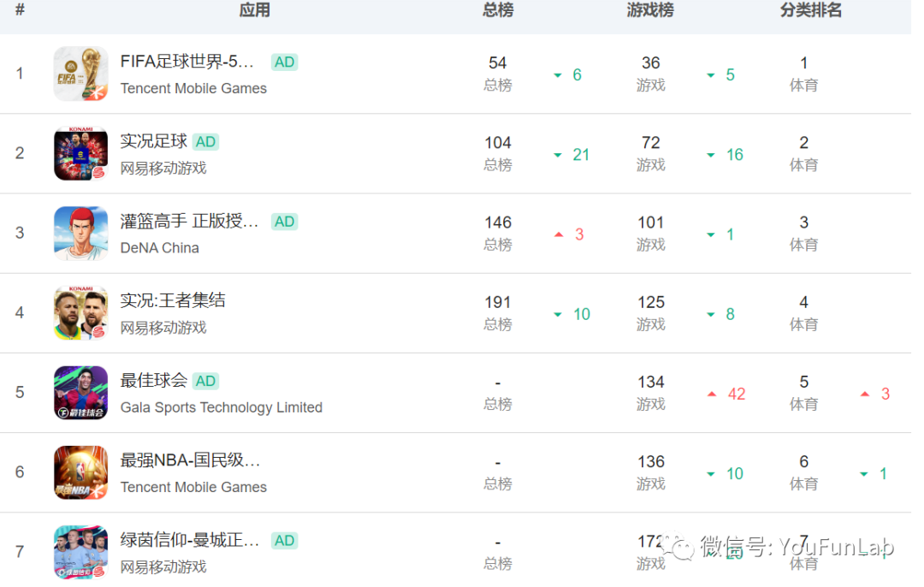The image size is (924, 587).
Task: Open the 灌篮高手 正版授权 title link
Action: point(190,222)
